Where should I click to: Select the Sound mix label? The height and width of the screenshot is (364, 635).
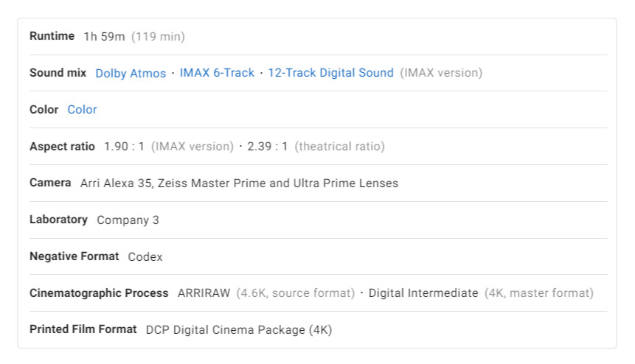pyautogui.click(x=58, y=73)
